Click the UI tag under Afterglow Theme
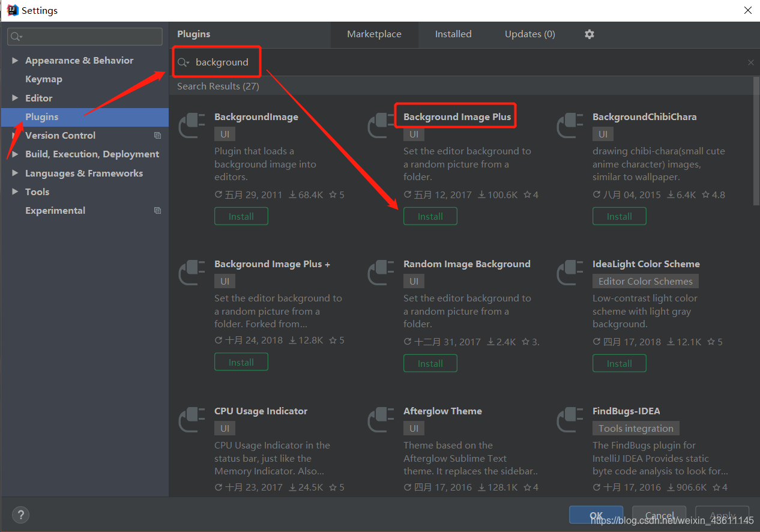 click(414, 428)
